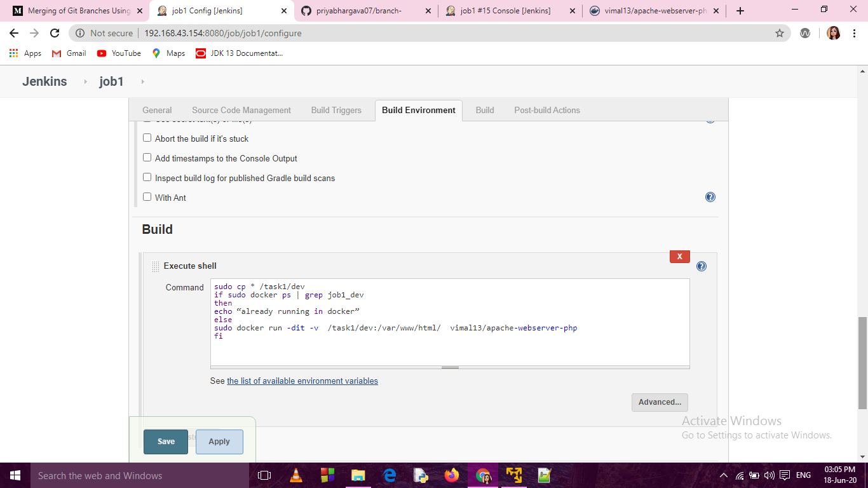Open Chrome's customize menu via three dots
The width and height of the screenshot is (868, 488).
pyautogui.click(x=853, y=32)
